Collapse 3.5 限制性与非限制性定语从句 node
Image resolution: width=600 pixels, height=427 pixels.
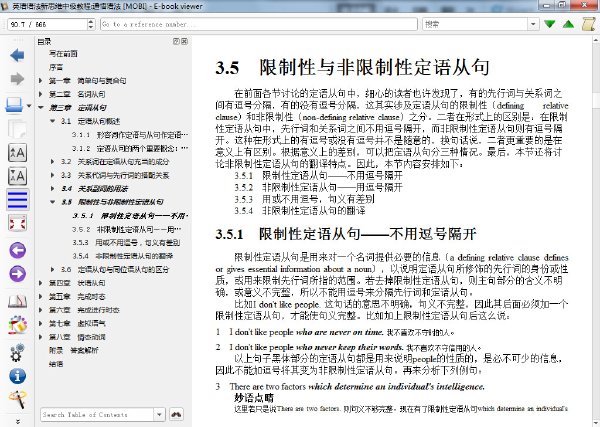pos(53,202)
